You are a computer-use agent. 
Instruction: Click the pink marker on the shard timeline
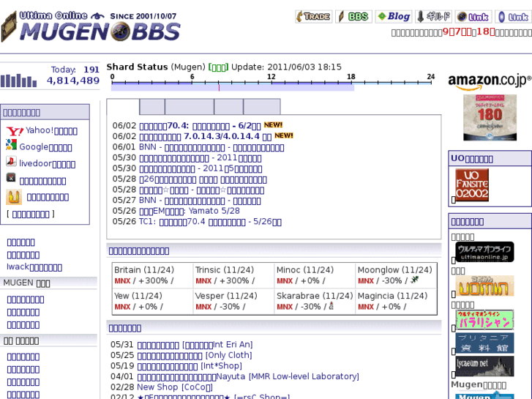219,88
